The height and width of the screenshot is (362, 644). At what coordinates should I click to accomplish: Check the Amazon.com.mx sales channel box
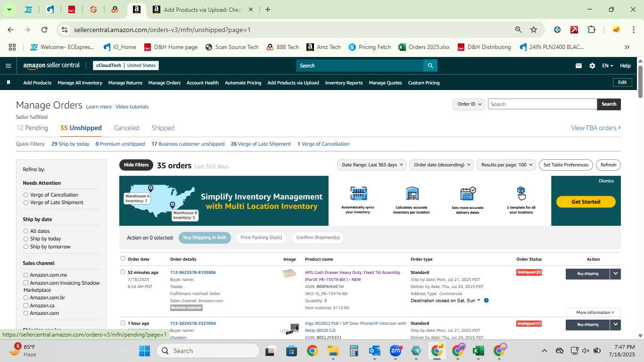coord(26,275)
